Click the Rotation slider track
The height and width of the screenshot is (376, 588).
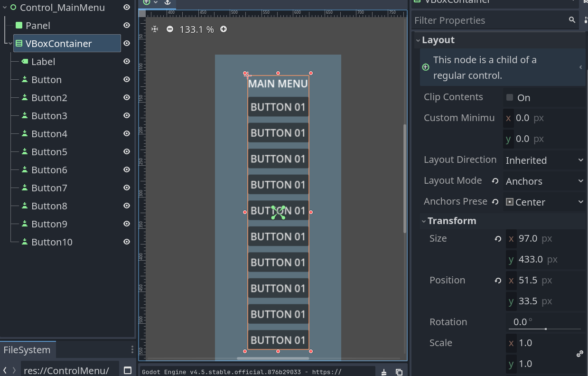(545, 329)
